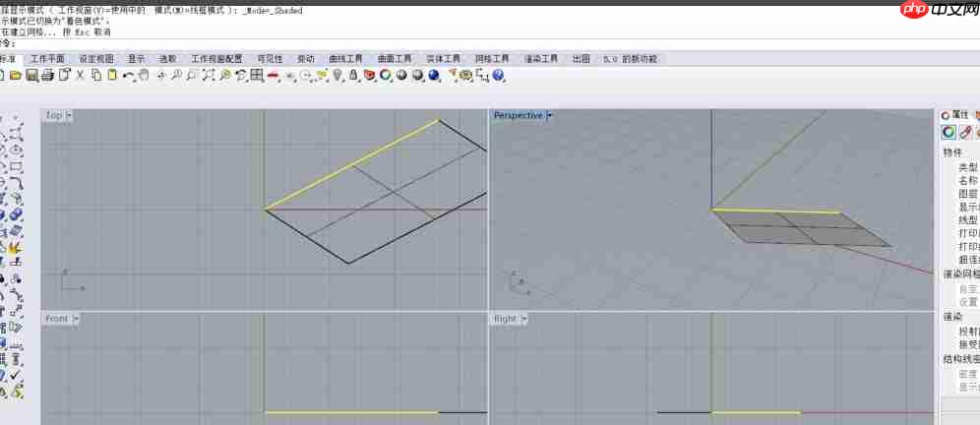The image size is (980, 425).
Task: Select the Rectangle tool in left sidebar
Action: 17,166
